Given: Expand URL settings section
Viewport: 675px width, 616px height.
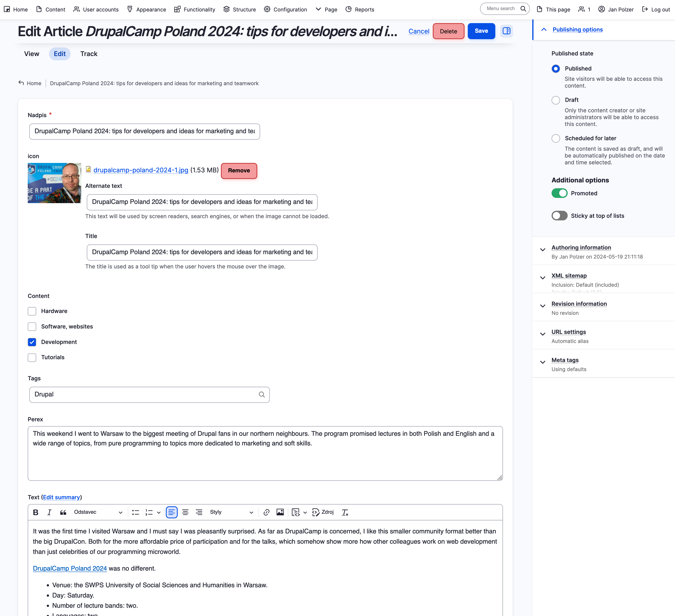Looking at the screenshot, I should 568,332.
